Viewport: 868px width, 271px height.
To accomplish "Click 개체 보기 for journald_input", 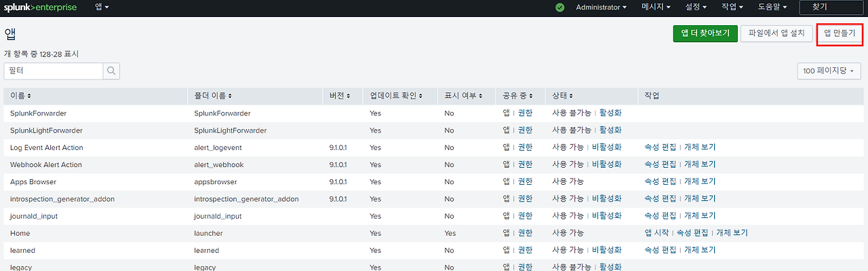I will click(700, 215).
